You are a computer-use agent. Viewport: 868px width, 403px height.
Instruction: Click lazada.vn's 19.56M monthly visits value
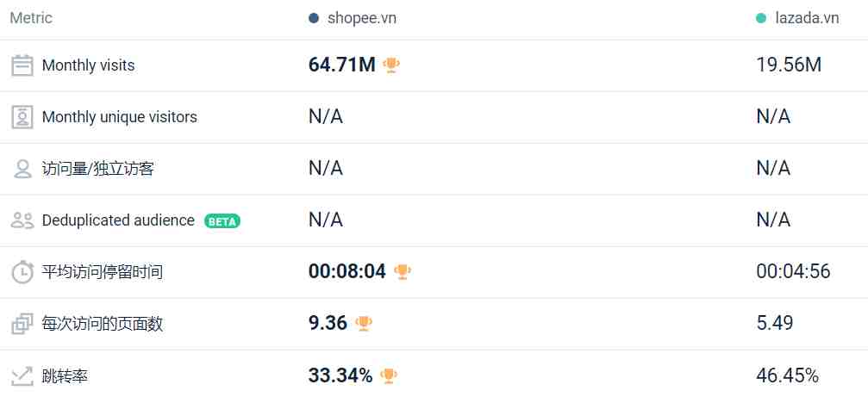click(789, 65)
